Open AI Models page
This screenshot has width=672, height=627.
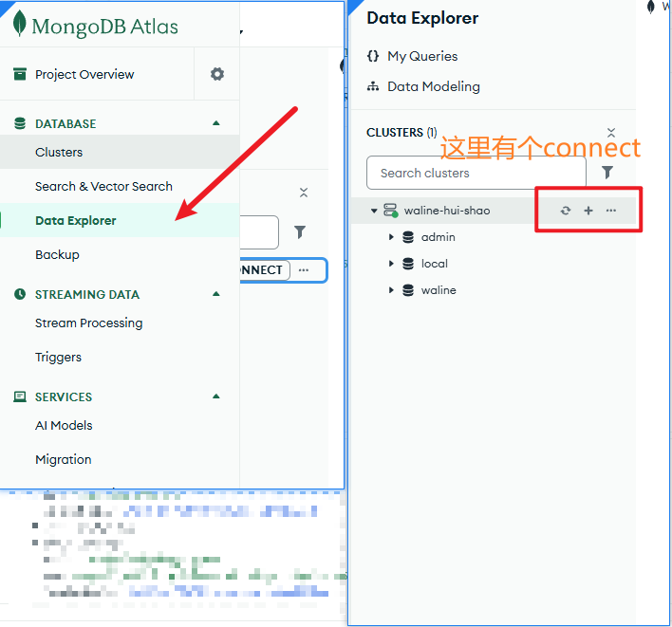64,425
